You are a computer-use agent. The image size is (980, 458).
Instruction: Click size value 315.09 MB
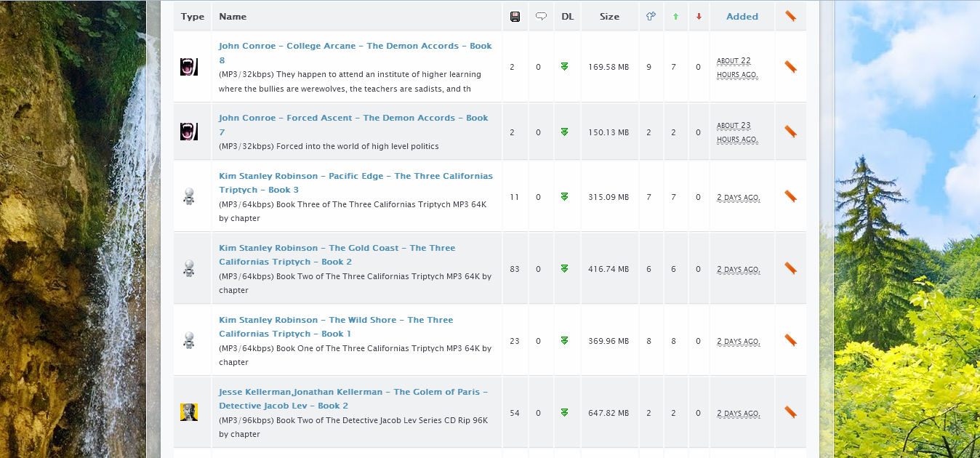point(609,196)
